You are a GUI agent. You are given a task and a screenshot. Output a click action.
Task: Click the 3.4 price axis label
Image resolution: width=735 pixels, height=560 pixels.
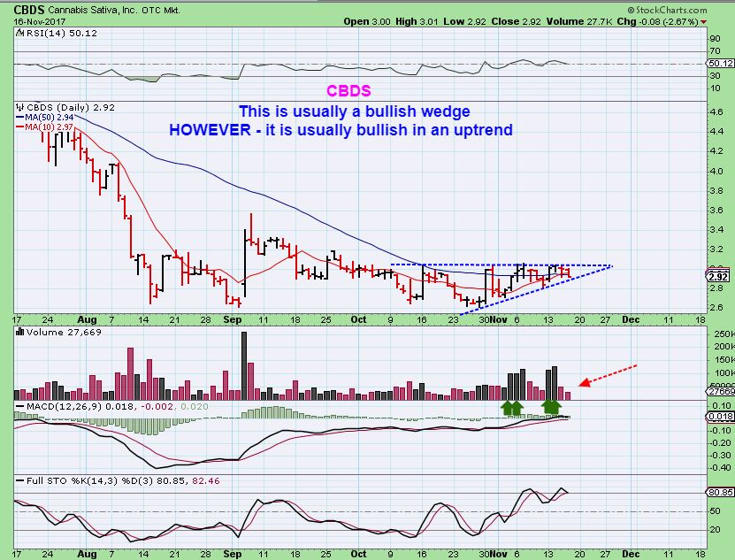pos(716,229)
